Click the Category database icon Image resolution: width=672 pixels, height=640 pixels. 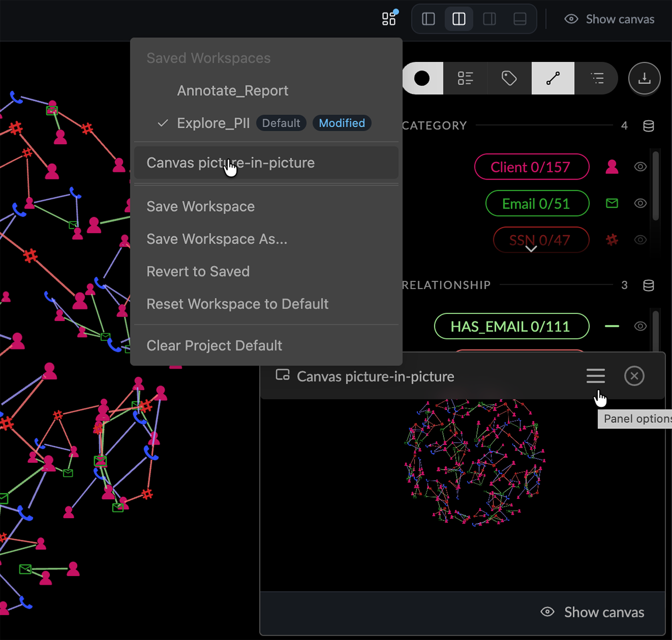(649, 126)
